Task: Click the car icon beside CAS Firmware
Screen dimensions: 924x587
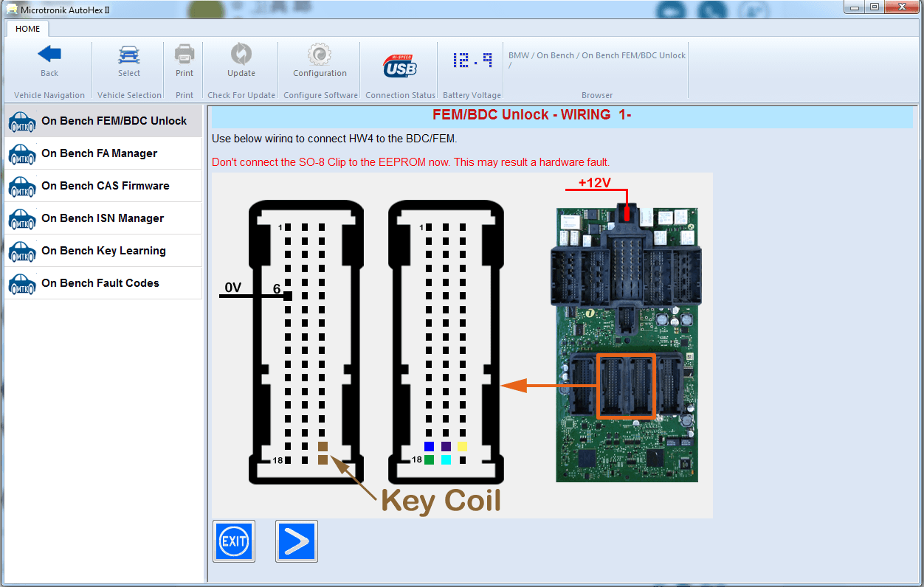Action: (x=22, y=187)
